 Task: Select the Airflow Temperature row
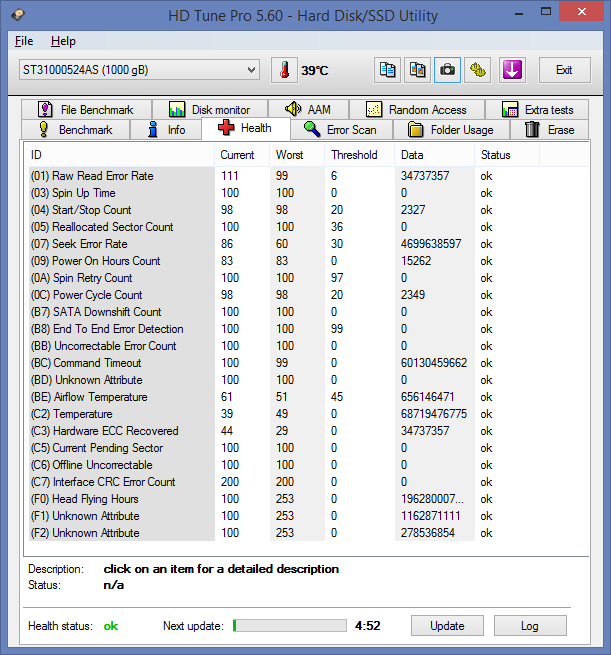point(284,397)
